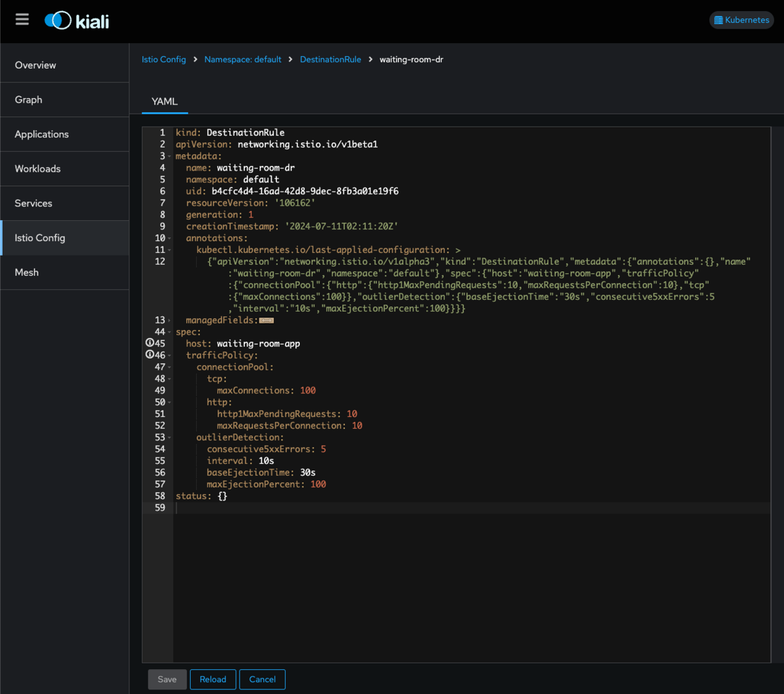Image resolution: width=784 pixels, height=694 pixels.
Task: Click 'status: {}' on line 58
Action: tap(201, 497)
